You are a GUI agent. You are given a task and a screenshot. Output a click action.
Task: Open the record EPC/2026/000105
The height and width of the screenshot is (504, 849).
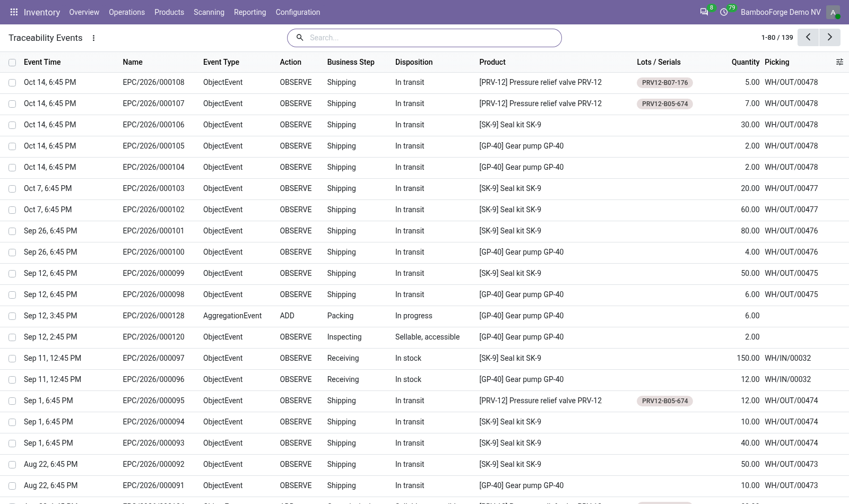[153, 146]
